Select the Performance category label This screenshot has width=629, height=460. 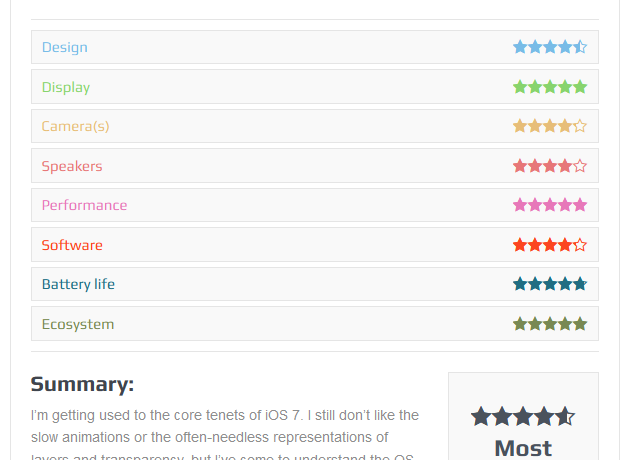84,205
